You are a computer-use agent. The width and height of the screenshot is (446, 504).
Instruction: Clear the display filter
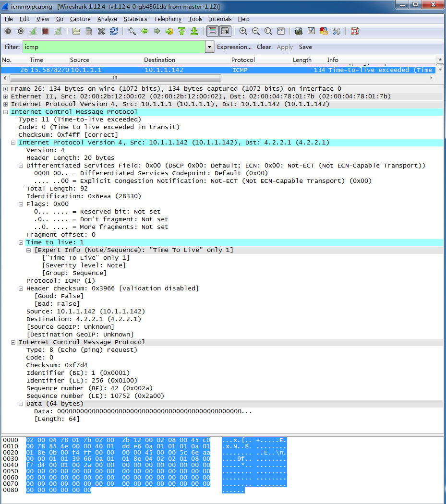click(264, 47)
